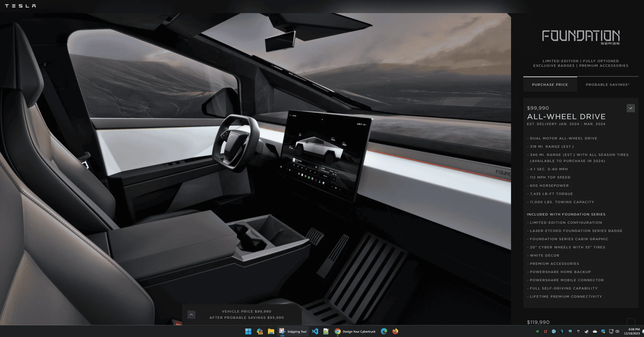Open the Design Your Cybertruck Chrome window
This screenshot has height=337, width=644.
[355, 331]
